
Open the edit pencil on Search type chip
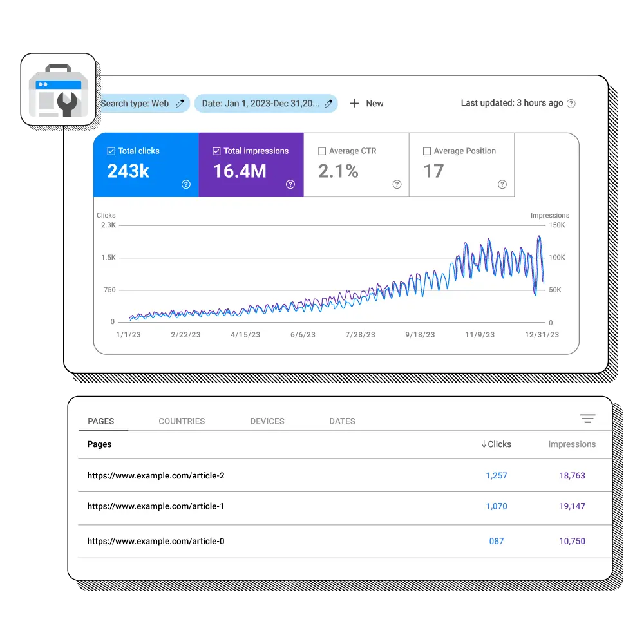[x=180, y=103]
